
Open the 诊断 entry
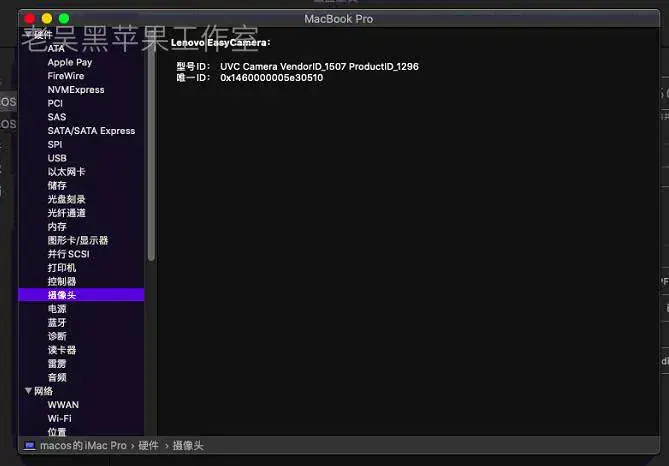[x=57, y=336]
